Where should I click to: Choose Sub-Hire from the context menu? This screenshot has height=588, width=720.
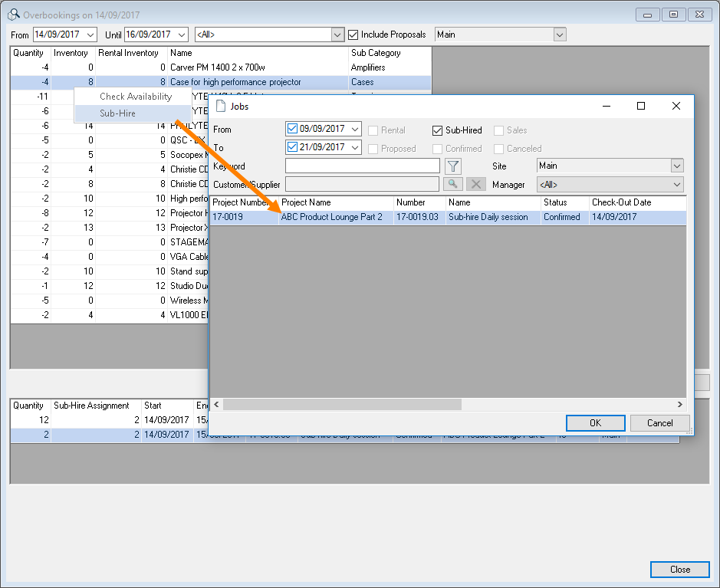(118, 113)
